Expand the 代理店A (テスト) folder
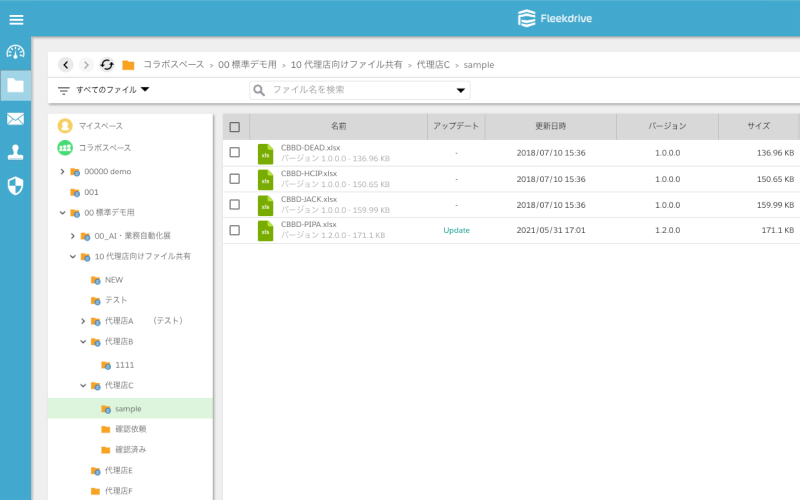Screen dimensions: 800x500 pyautogui.click(x=83, y=321)
